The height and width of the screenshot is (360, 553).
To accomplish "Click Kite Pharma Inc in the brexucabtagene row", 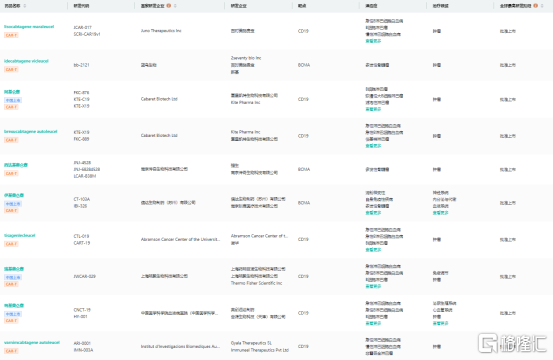I will (x=245, y=132).
